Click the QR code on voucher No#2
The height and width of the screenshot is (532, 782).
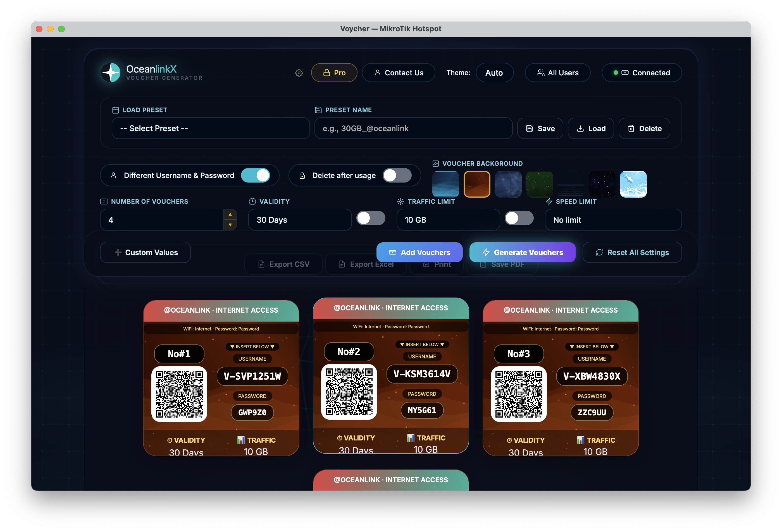tap(349, 391)
